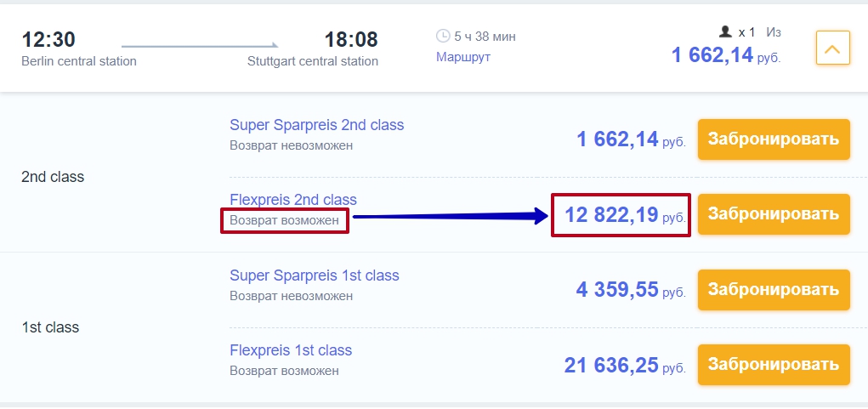Select the 1st class row label
868x409 pixels.
tap(50, 327)
